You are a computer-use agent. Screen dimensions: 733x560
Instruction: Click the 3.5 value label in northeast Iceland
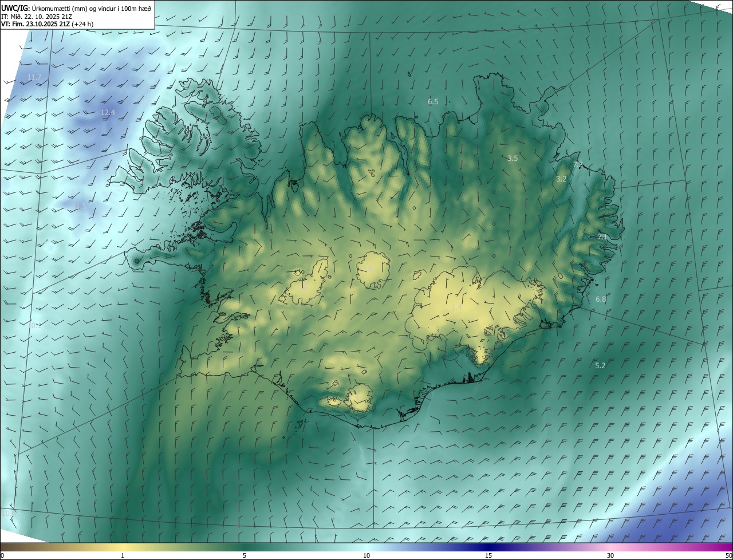click(x=513, y=159)
